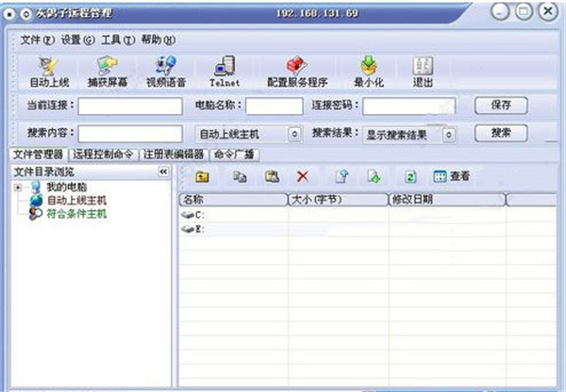Refresh the file list with the green icon

coord(410,177)
